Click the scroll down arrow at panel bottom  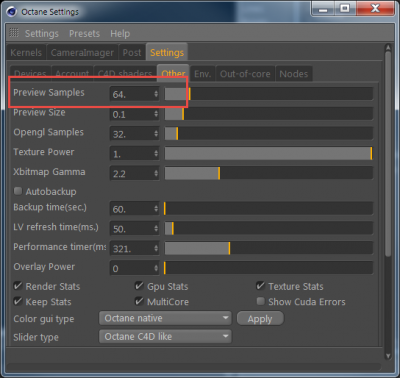[x=388, y=356]
